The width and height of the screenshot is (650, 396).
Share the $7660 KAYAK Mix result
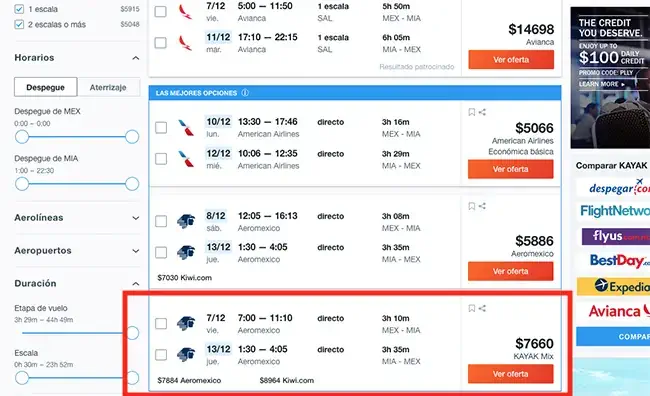click(482, 308)
